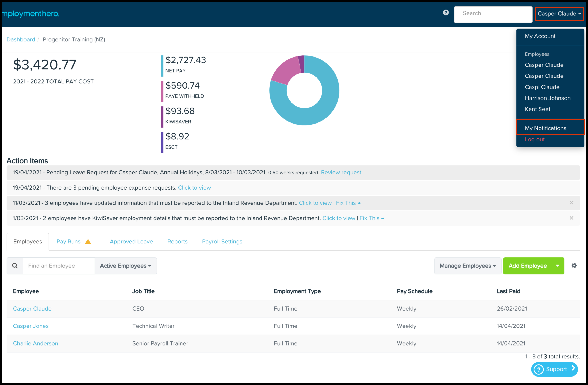The height and width of the screenshot is (385, 588).
Task: Click the Pay Runs warning triangle icon
Action: click(88, 242)
